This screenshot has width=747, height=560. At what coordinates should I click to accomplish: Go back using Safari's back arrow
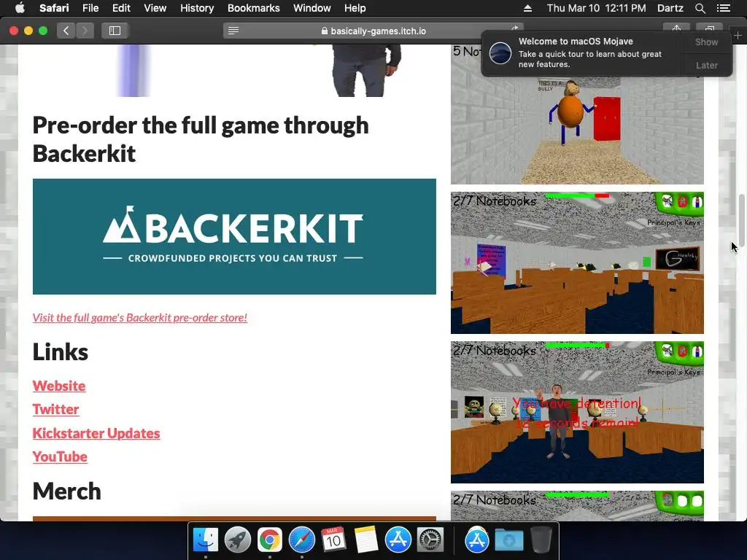tap(66, 31)
